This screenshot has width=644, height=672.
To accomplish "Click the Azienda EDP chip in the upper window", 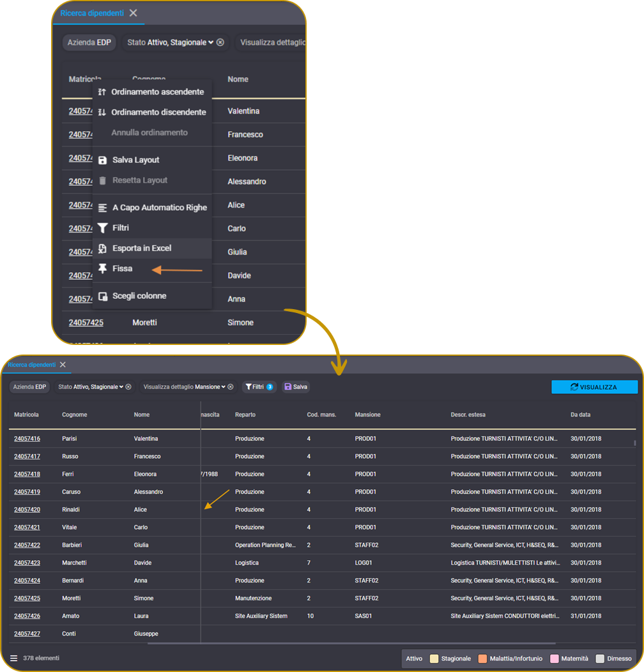I will coord(89,42).
